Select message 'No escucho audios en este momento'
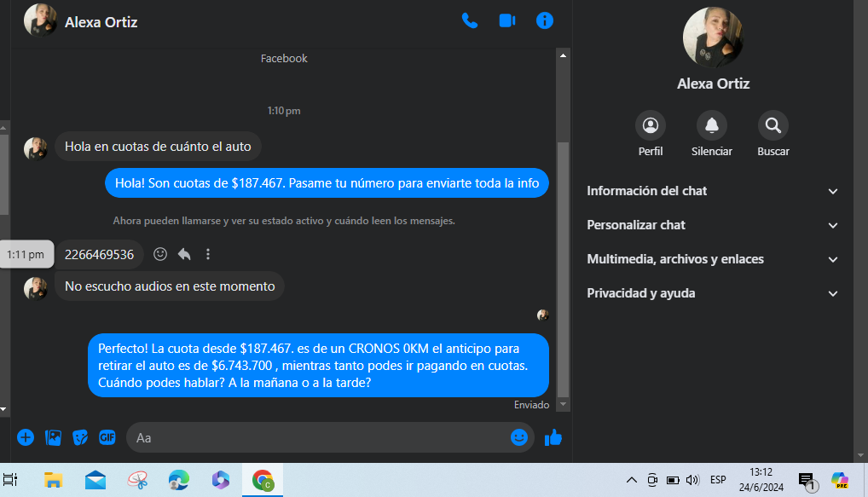The image size is (868, 497). pos(170,286)
